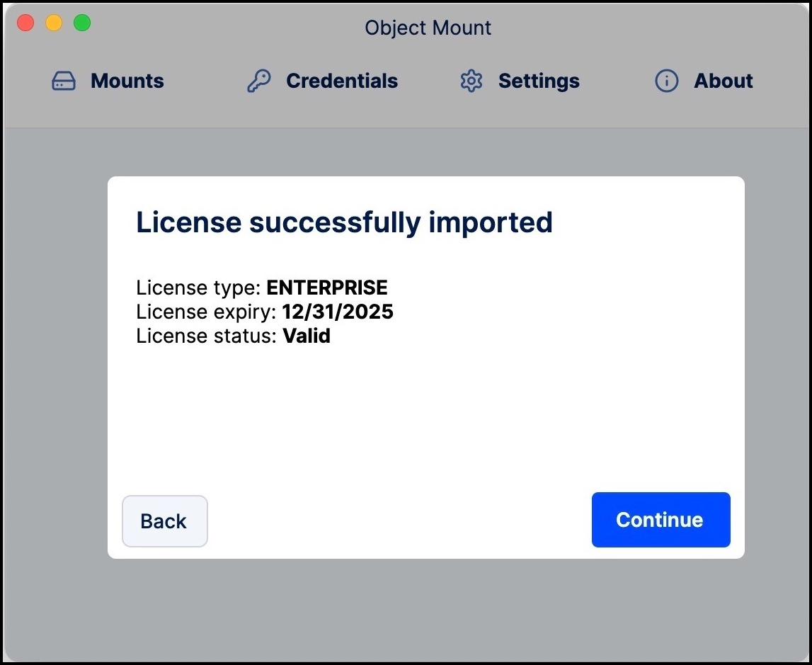812x665 pixels.
Task: Click the ENTERPRISE license type value
Action: pos(327,288)
